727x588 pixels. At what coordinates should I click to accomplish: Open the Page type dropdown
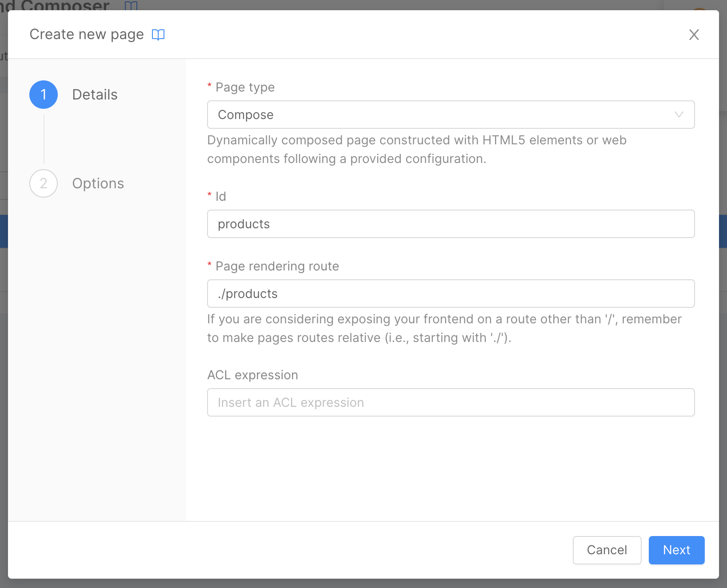tap(451, 115)
